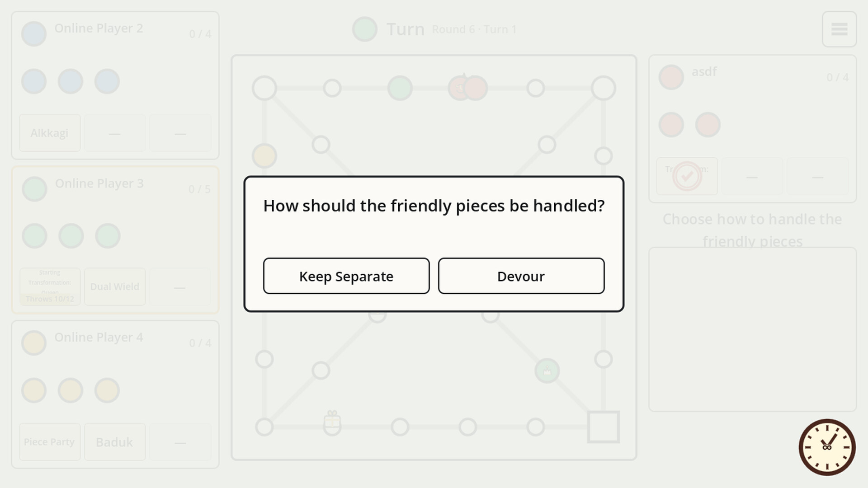Open the hamburger menu icon
The height and width of the screenshot is (488, 868).
(x=839, y=29)
